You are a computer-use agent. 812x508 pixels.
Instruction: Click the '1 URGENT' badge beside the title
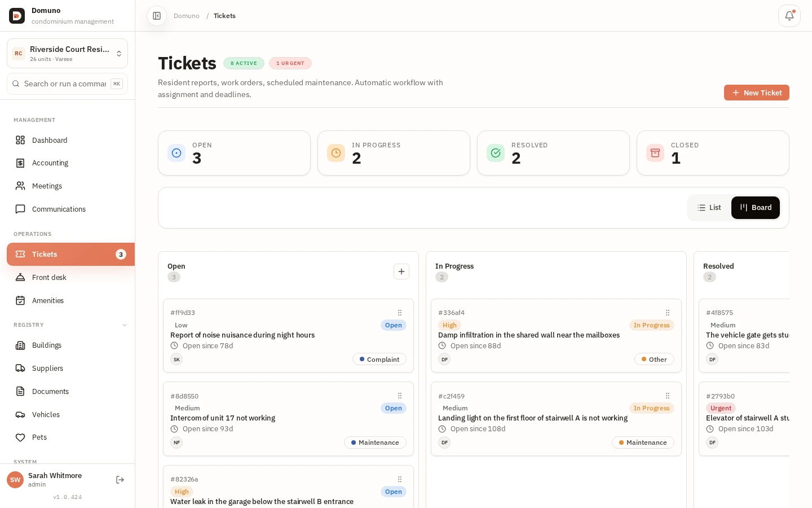pos(290,63)
